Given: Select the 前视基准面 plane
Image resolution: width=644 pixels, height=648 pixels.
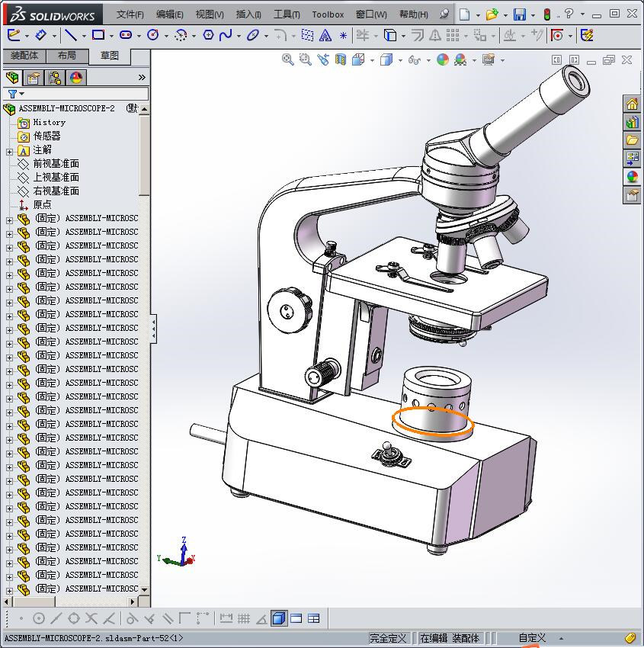Looking at the screenshot, I should coord(56,164).
